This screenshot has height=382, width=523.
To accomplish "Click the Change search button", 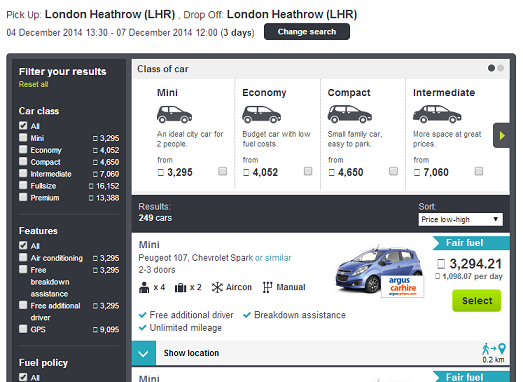I will coord(307,32).
